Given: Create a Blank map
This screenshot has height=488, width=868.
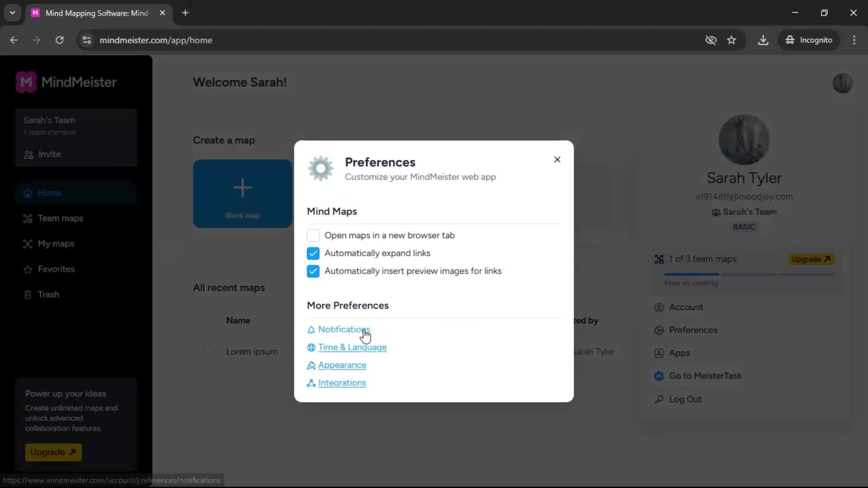Looking at the screenshot, I should tap(242, 193).
